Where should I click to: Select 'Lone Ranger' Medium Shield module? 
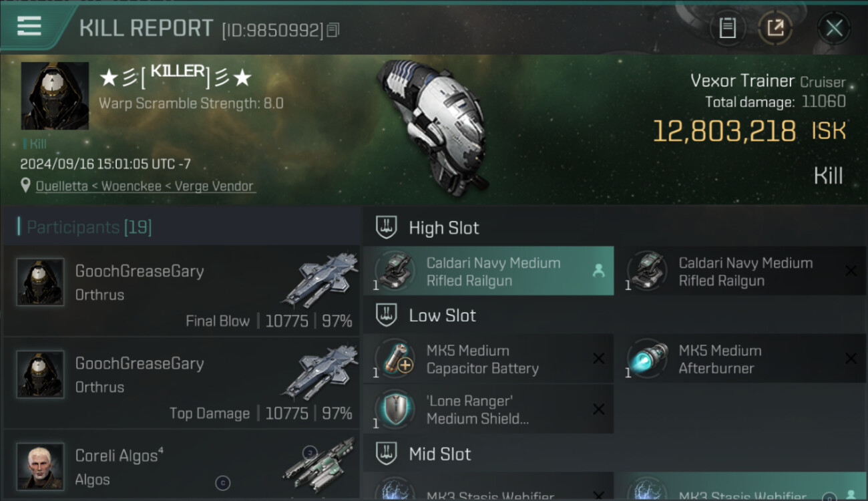489,409
